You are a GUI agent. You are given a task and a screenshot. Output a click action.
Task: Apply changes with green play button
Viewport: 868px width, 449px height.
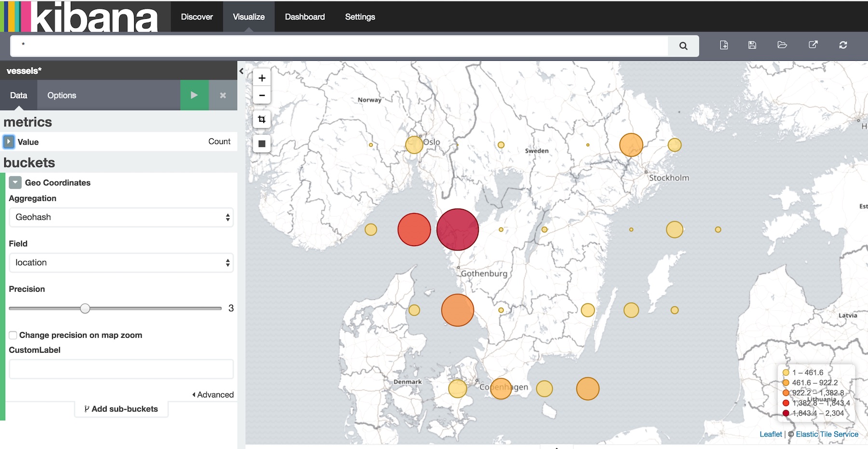point(194,95)
